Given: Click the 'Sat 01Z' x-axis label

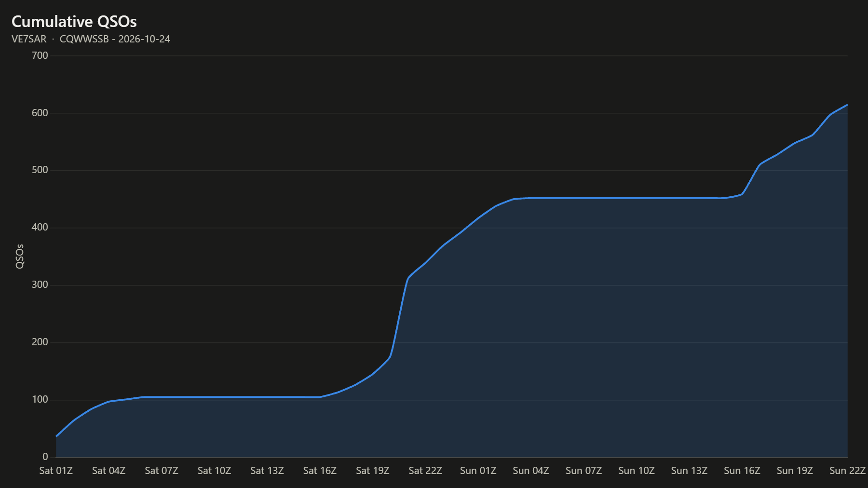Looking at the screenshot, I should pyautogui.click(x=56, y=471).
